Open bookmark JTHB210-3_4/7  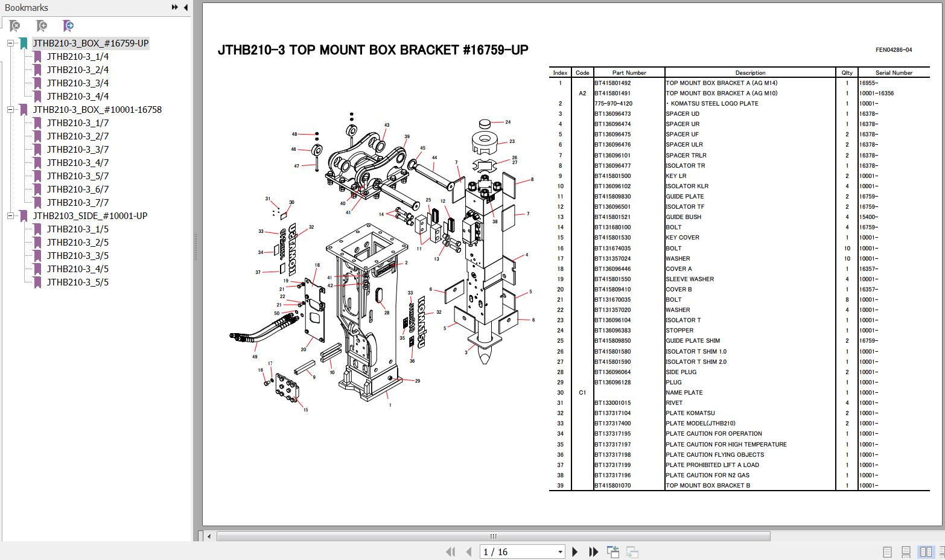pos(78,163)
